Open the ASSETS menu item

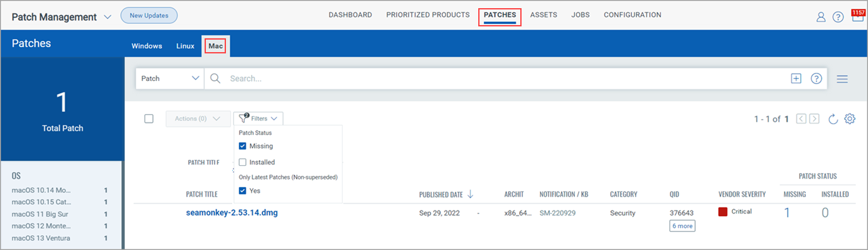click(544, 14)
